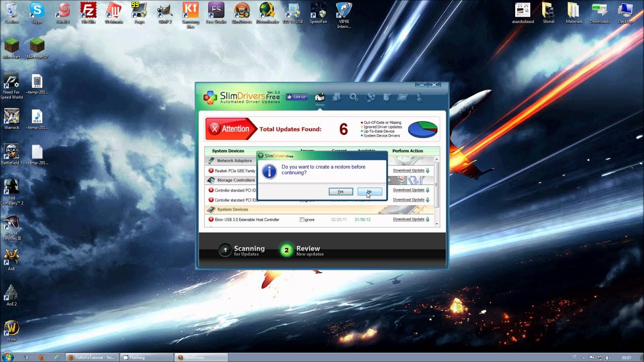This screenshot has width=644, height=362.
Task: Open the SlimDrivers Home tab icon
Action: click(319, 98)
